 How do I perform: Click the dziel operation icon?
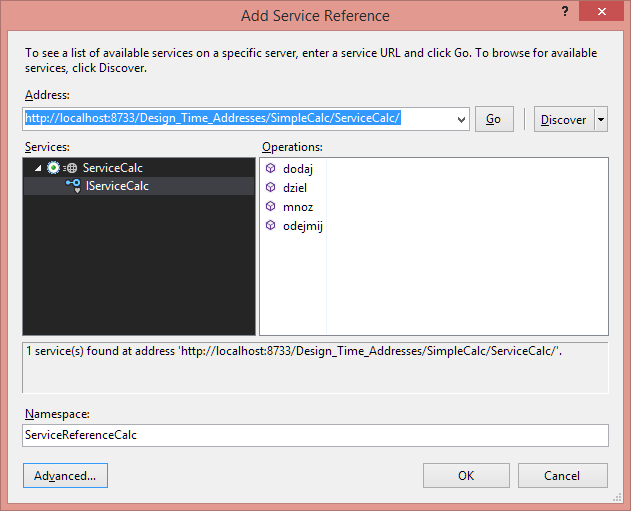(x=270, y=187)
